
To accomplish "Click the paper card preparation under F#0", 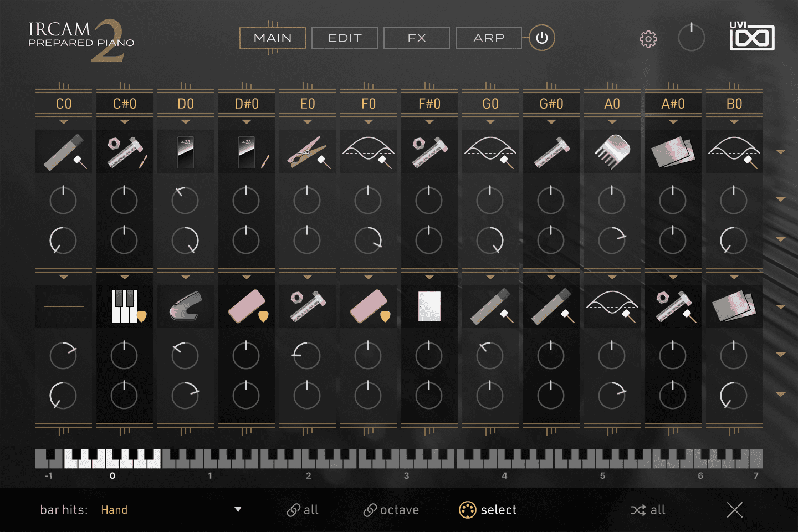I will [429, 306].
